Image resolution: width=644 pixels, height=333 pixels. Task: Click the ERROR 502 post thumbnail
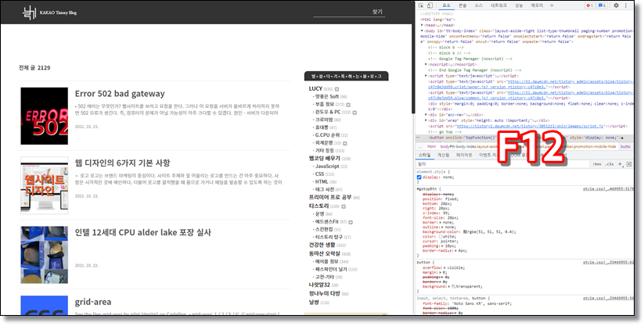45,116
